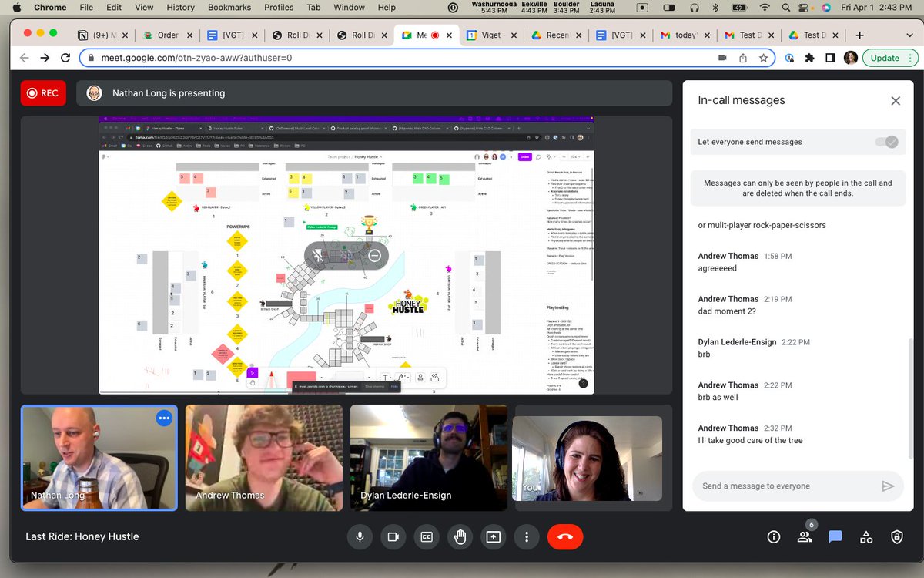Click Spotlight search in menu bar
924x578 pixels.
pyautogui.click(x=785, y=8)
